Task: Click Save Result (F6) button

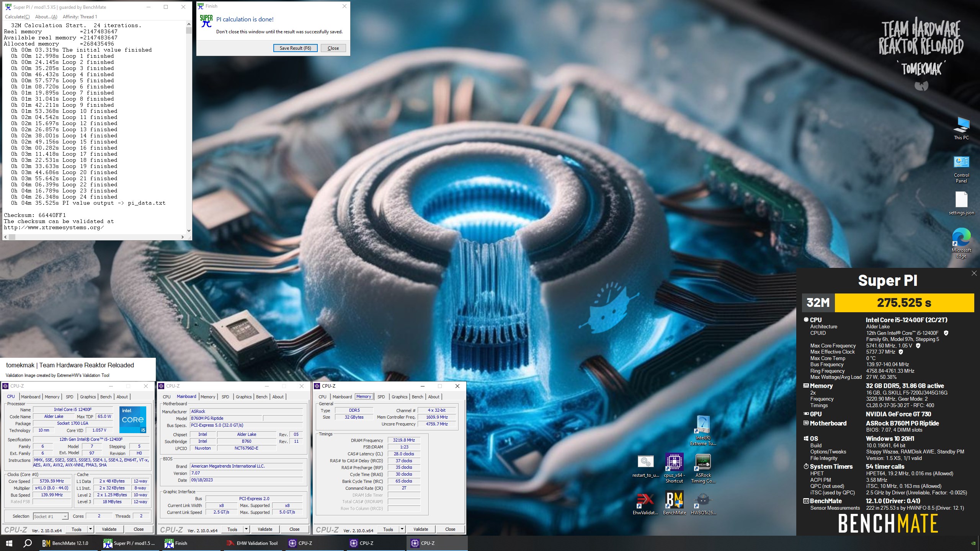Action: (295, 48)
